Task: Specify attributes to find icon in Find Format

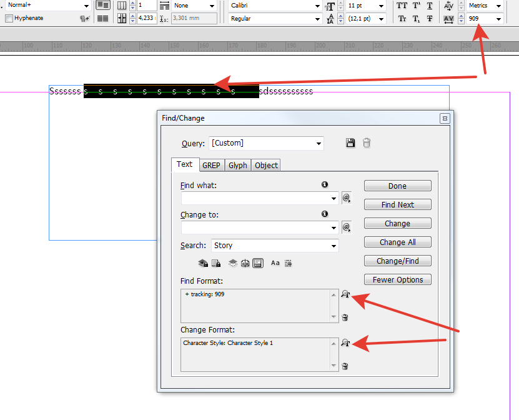Action: [345, 294]
